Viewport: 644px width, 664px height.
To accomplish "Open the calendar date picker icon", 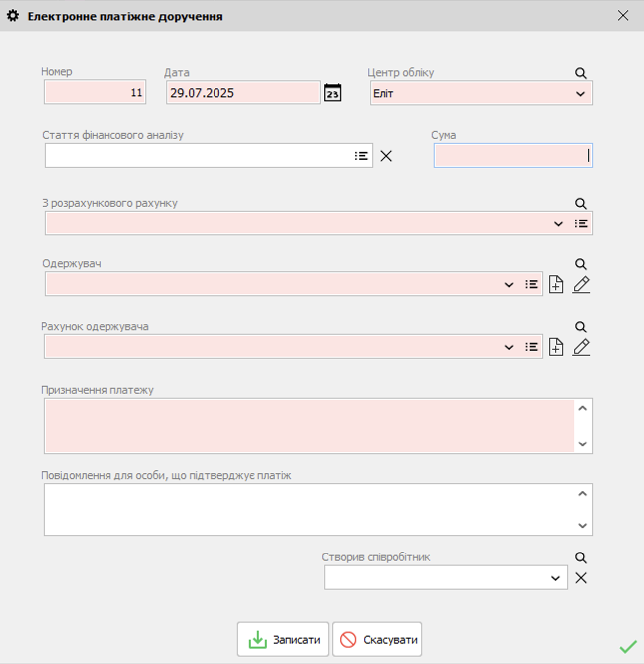I will [332, 93].
